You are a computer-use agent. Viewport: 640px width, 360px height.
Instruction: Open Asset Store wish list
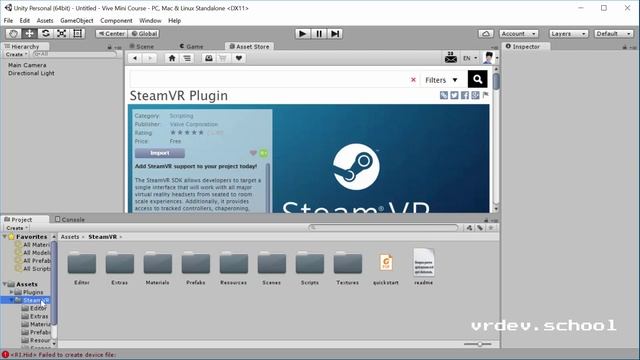pos(239,58)
